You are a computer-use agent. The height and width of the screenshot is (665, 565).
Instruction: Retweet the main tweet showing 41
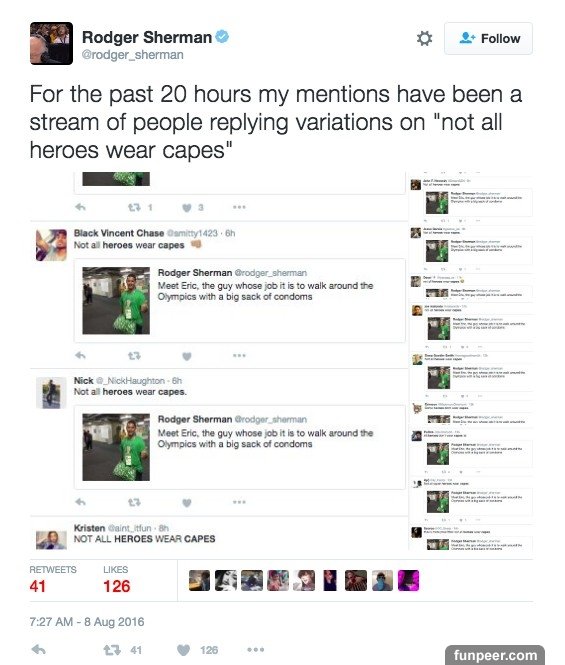coord(112,650)
